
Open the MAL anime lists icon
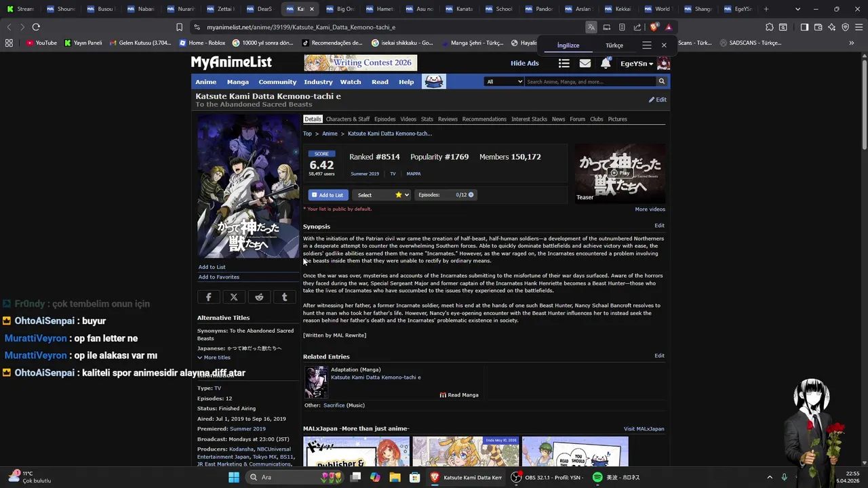pos(564,63)
